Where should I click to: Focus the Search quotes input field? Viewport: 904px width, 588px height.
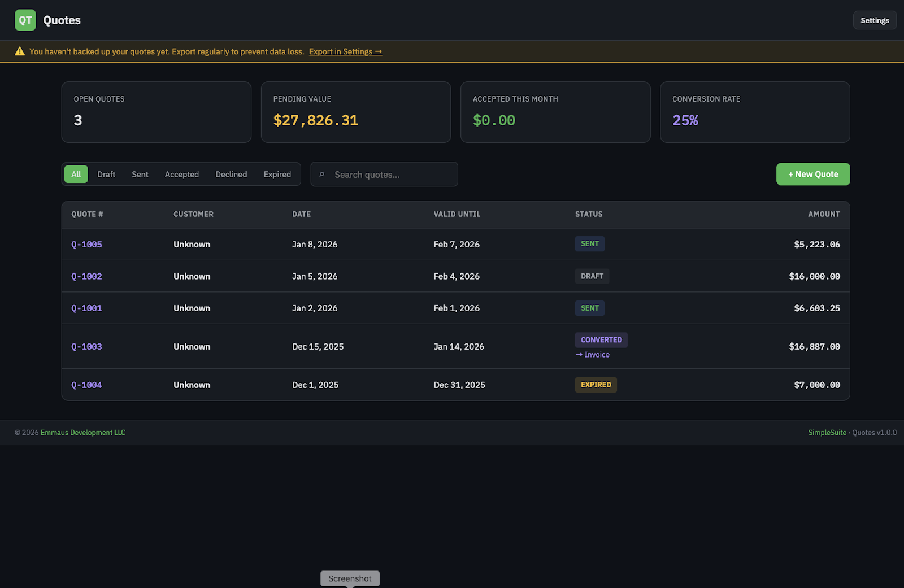pos(390,175)
